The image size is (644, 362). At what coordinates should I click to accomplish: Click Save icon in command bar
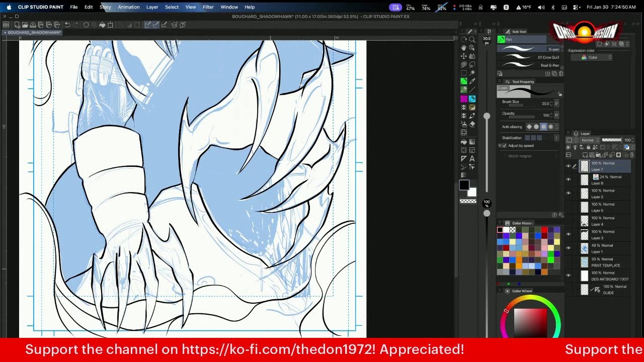33,25
